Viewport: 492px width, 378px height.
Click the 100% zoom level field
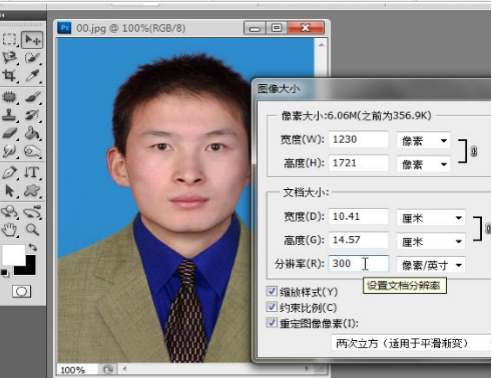coord(77,370)
